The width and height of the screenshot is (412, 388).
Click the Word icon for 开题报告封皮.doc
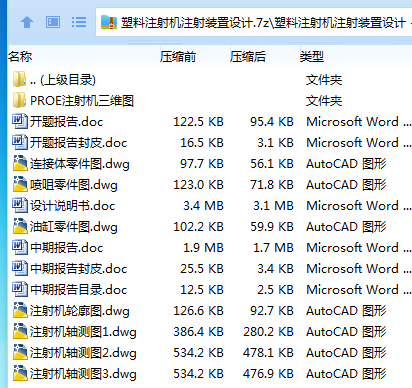[20, 142]
